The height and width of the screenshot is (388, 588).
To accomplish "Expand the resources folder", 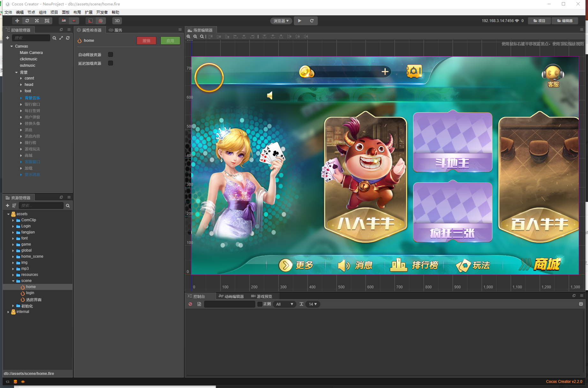I will pos(13,275).
